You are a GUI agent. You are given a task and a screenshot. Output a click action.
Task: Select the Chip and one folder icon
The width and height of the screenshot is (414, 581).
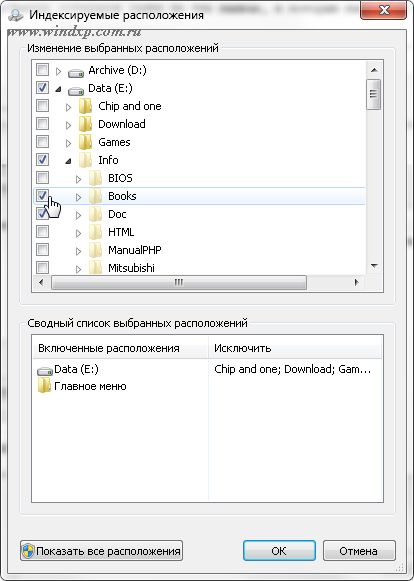click(x=86, y=106)
